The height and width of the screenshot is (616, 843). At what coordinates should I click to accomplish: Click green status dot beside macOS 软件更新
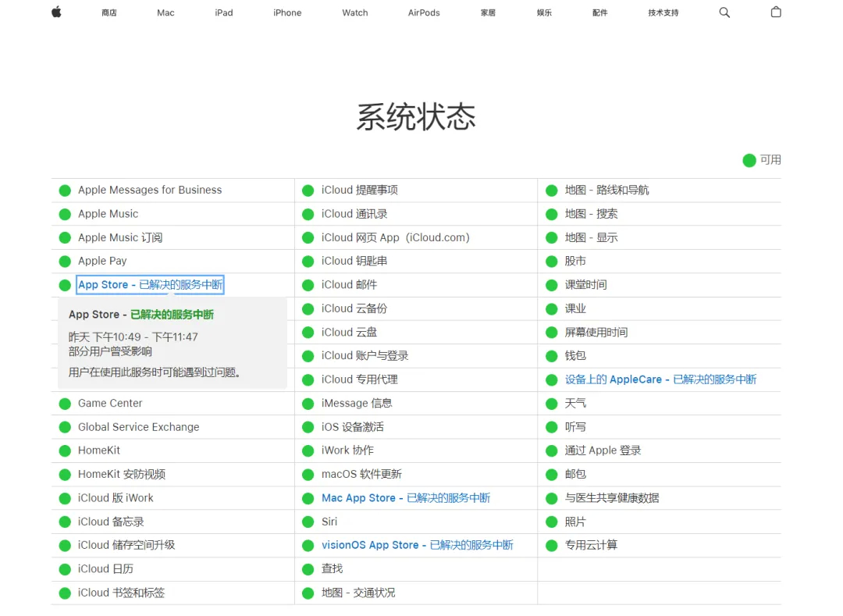coord(308,475)
